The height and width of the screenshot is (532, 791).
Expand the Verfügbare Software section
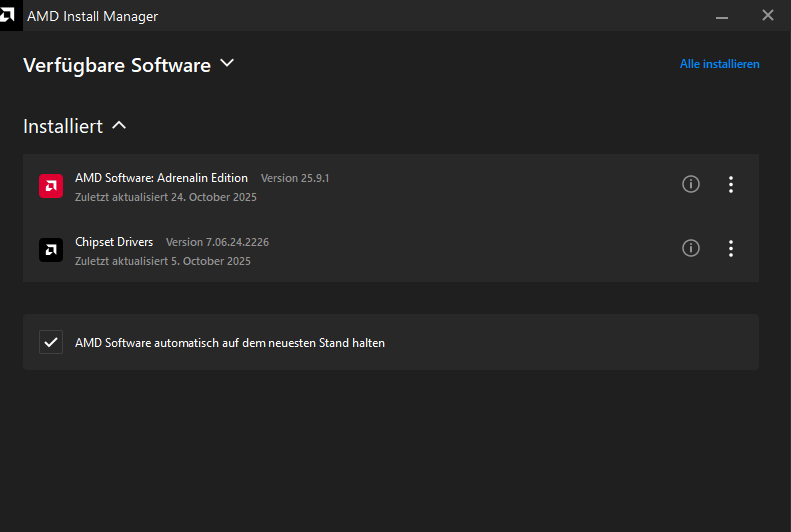pos(227,64)
